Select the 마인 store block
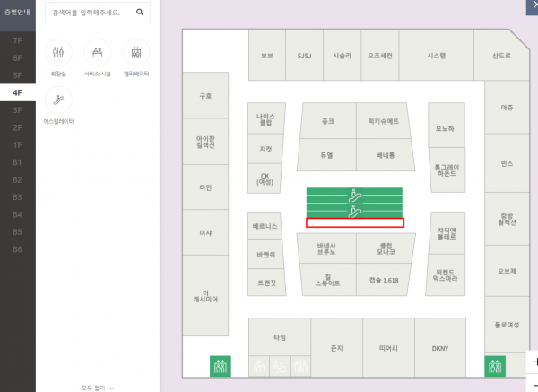Image resolution: width=538 pixels, height=392 pixels. tap(205, 187)
